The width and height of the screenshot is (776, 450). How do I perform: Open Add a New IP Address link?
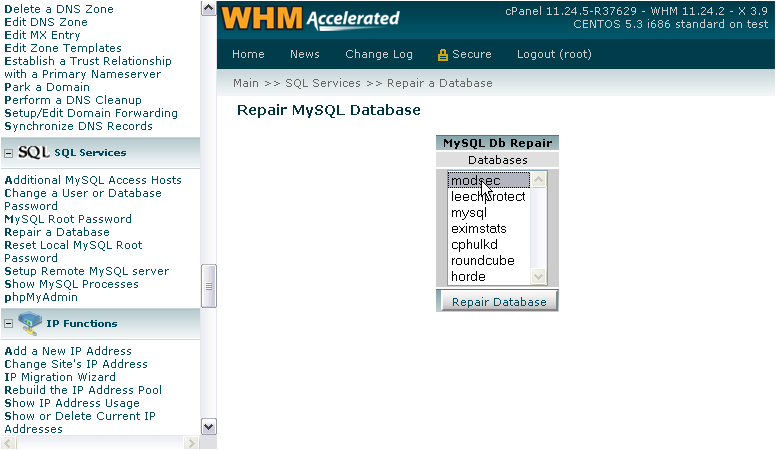tap(68, 351)
